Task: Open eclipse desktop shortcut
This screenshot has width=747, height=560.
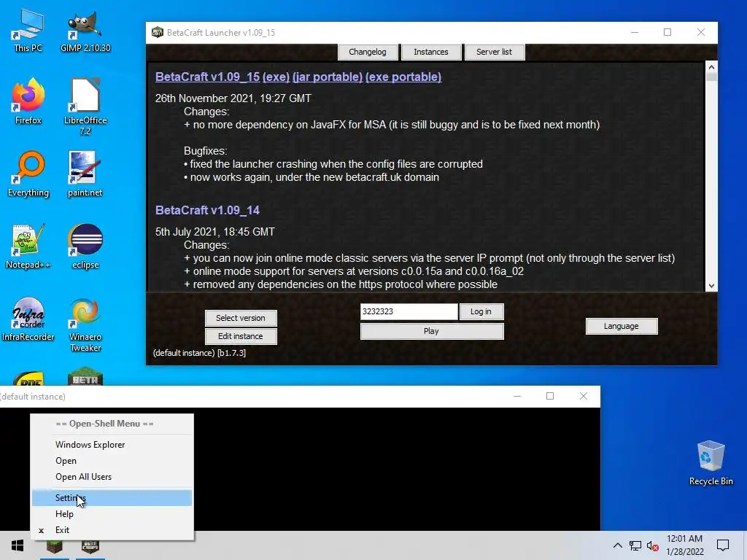Action: coord(85,246)
